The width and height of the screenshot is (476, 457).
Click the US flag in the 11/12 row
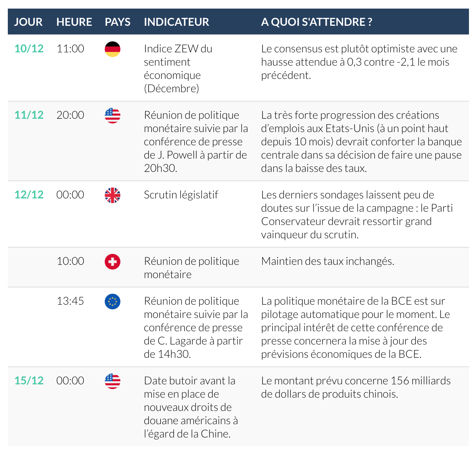[113, 116]
